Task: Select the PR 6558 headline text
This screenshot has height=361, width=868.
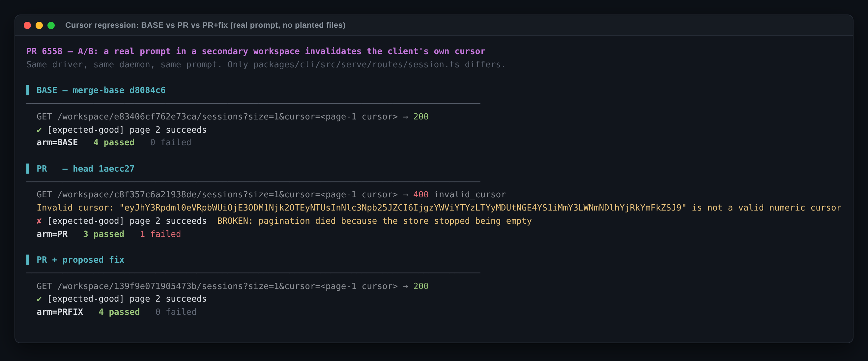Action: [x=256, y=51]
